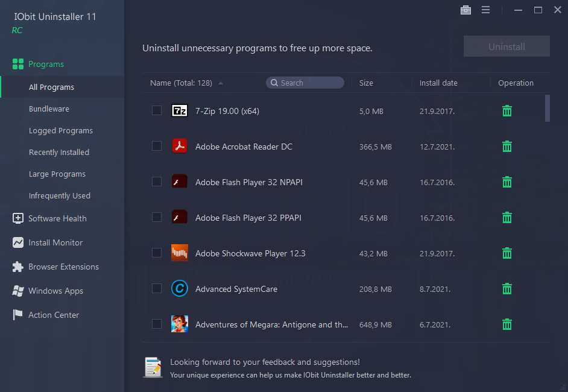Open Logged Programs

(62, 130)
